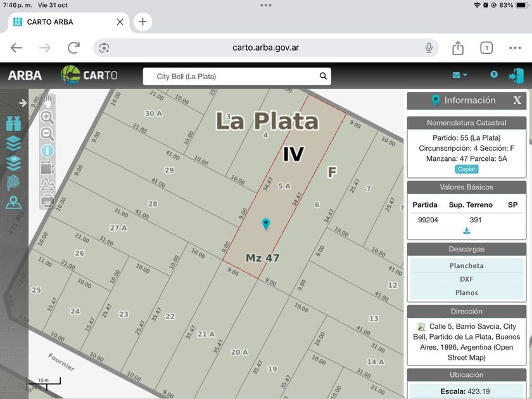Download the Plancheta file
Image resolution: width=532 pixels, height=399 pixels.
[x=466, y=266]
